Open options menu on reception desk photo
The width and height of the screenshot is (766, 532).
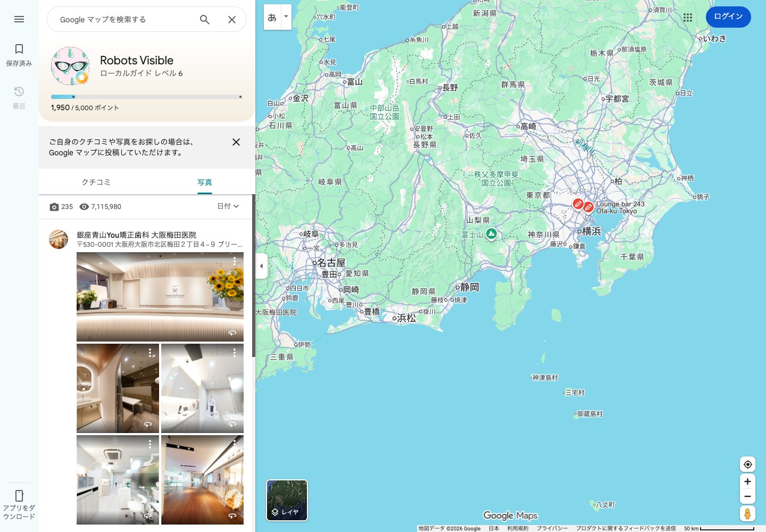click(x=235, y=261)
